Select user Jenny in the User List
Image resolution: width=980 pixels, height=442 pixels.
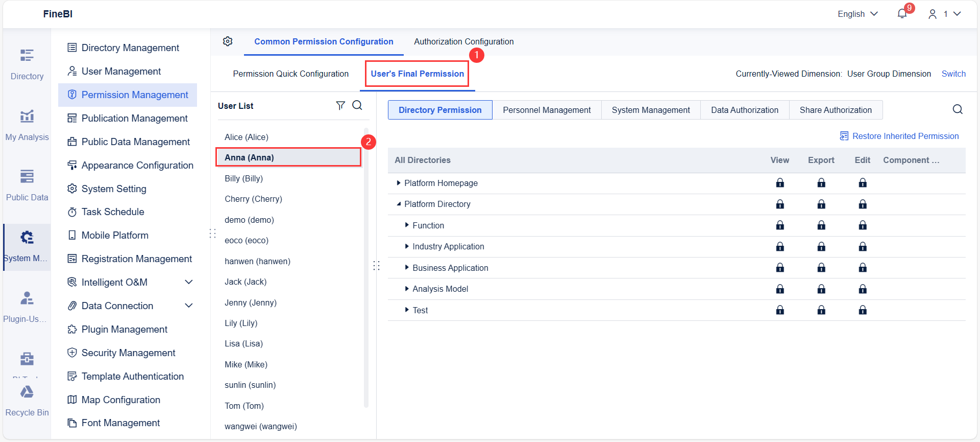251,303
